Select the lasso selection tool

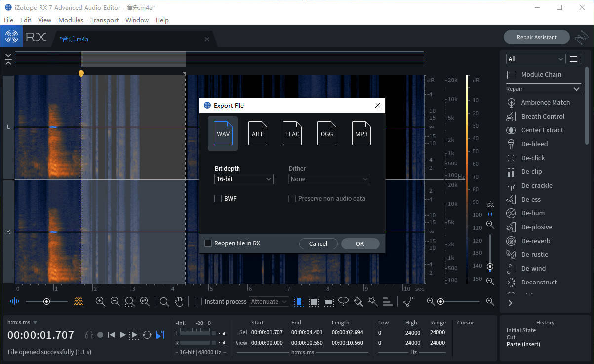[343, 301]
